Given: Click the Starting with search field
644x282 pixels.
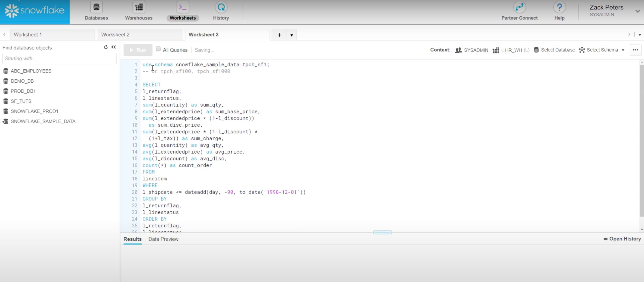Looking at the screenshot, I should pyautogui.click(x=59, y=59).
